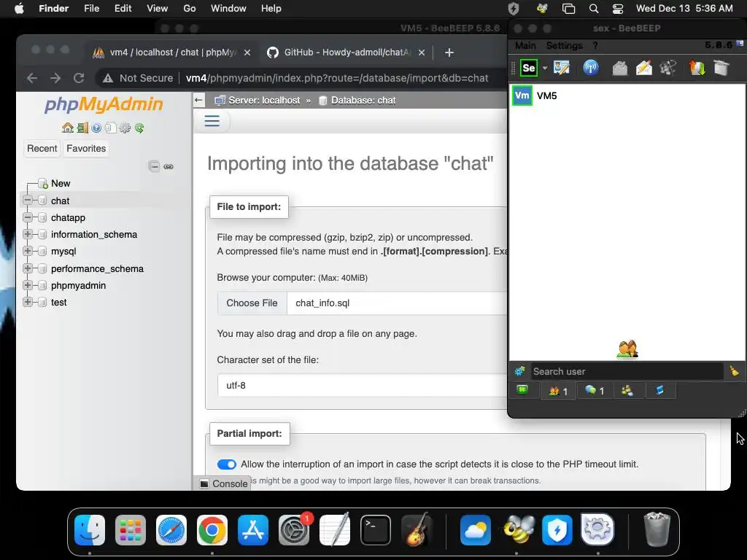
Task: Open phpMyAdmin home icon
Action: tap(68, 128)
